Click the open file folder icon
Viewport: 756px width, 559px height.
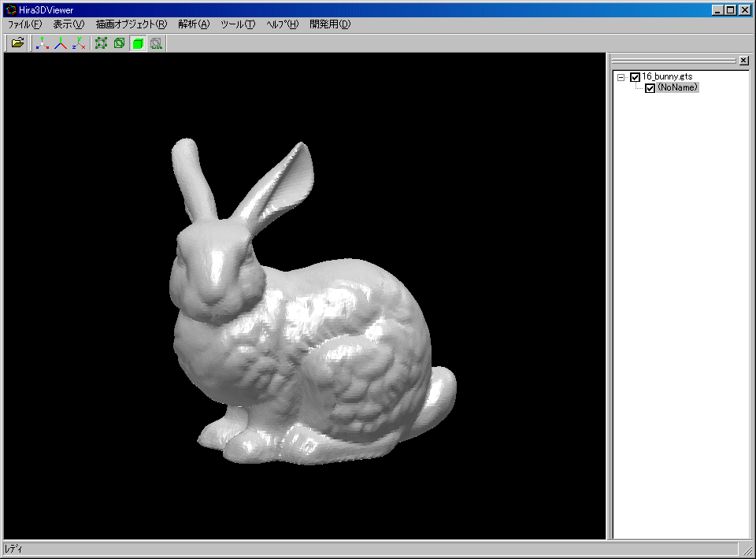(x=17, y=43)
